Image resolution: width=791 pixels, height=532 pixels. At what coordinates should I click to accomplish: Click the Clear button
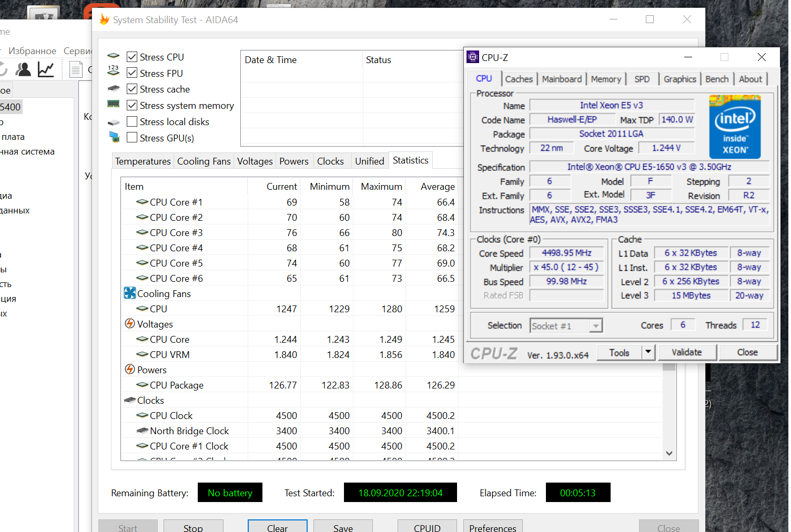(x=277, y=526)
